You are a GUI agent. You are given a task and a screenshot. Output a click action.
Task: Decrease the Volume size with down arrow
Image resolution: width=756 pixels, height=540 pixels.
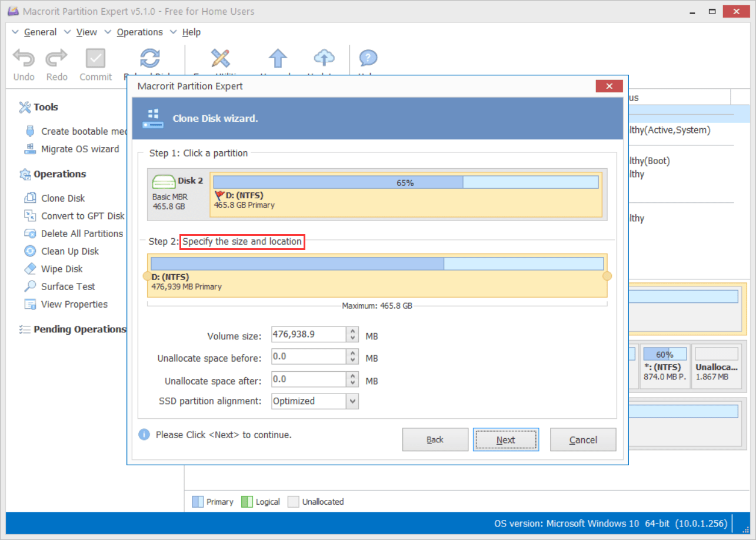(352, 338)
